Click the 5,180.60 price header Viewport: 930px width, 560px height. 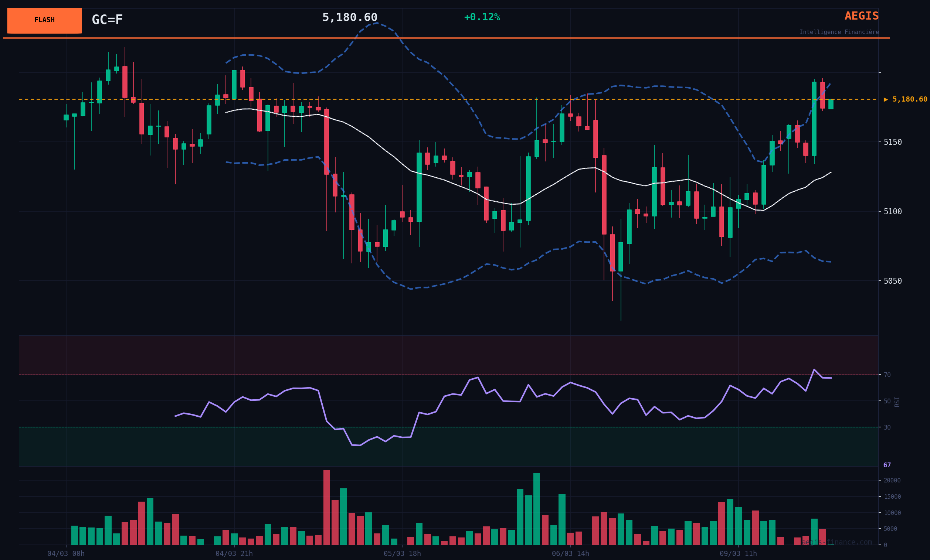350,18
